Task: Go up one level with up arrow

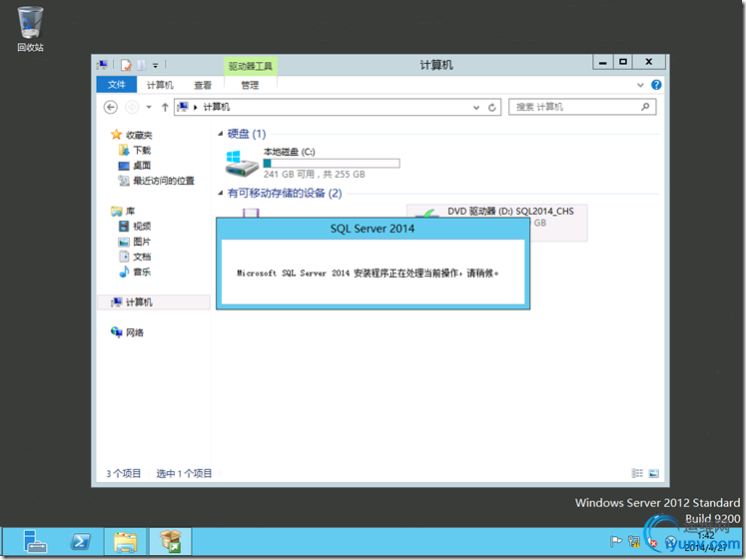Action: tap(165, 108)
